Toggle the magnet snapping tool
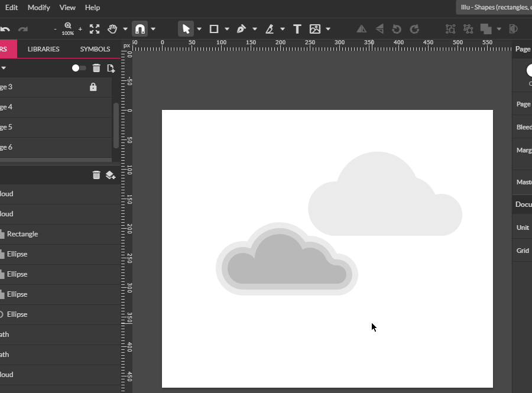This screenshot has width=532, height=393. [140, 29]
